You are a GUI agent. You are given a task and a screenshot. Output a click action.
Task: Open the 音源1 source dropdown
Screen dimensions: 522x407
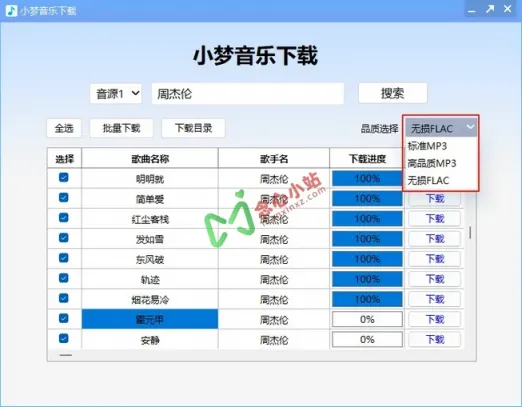click(x=116, y=94)
